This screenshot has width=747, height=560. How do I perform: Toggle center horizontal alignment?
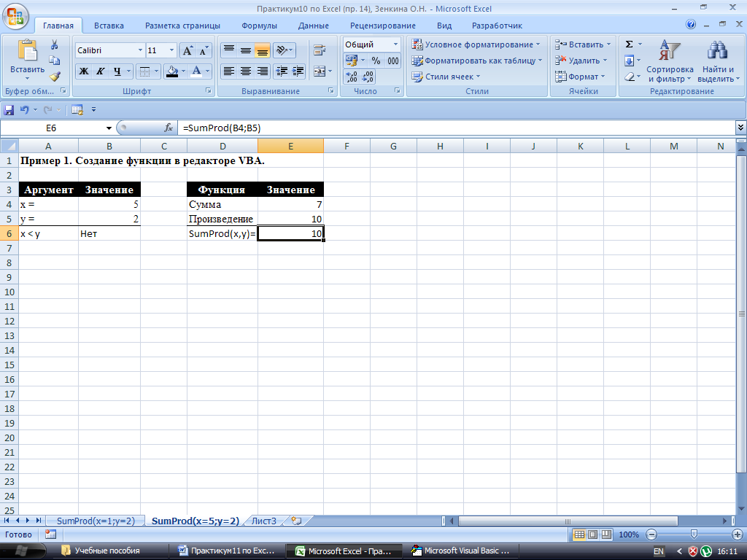246,71
